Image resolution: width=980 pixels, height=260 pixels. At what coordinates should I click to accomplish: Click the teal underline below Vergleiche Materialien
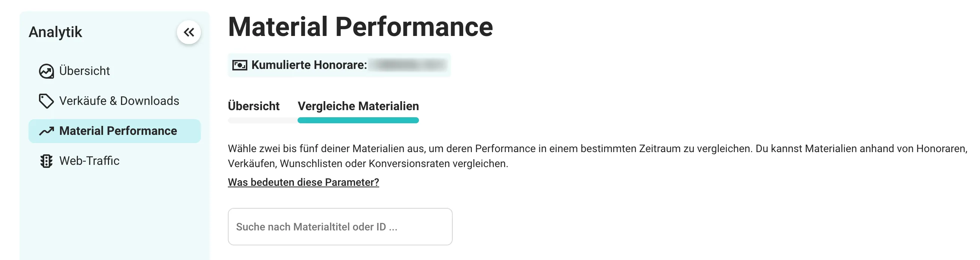click(358, 121)
